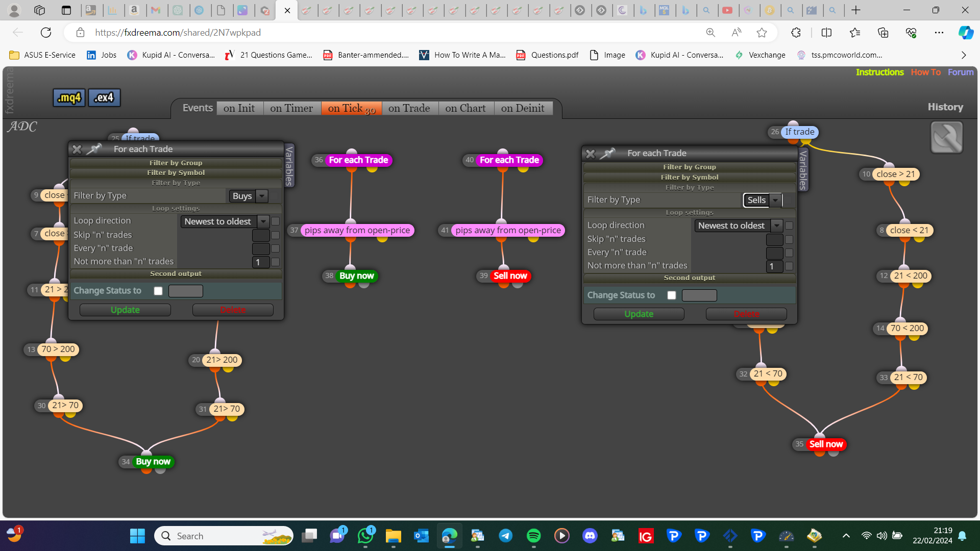Pin the left For each Trade panel
This screenshot has width=980, height=551.
coord(94,149)
